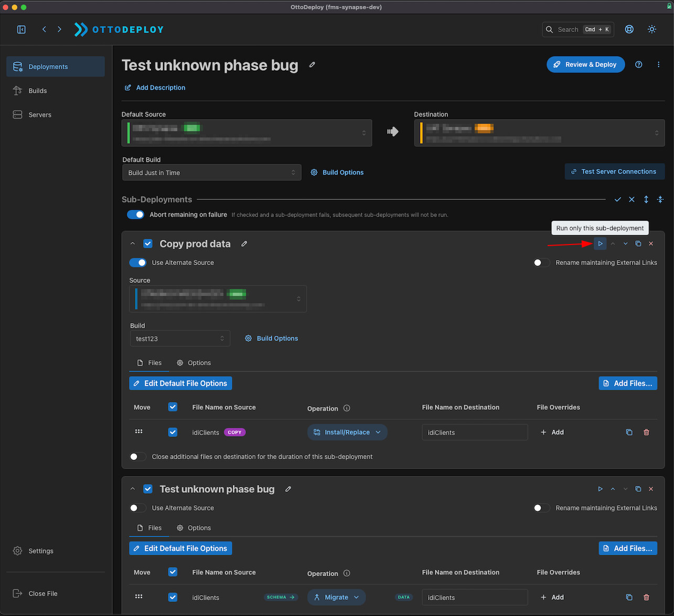
Task: Click the pencil icon next to the deployment title
Action: (x=312, y=65)
